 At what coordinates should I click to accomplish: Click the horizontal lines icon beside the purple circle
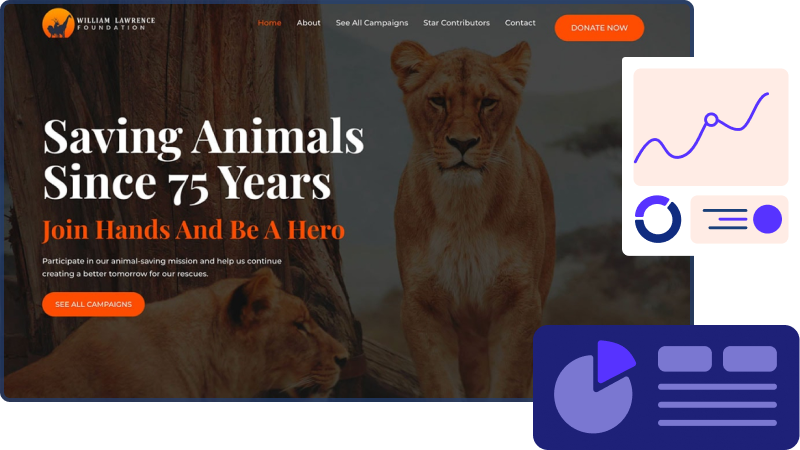click(725, 219)
